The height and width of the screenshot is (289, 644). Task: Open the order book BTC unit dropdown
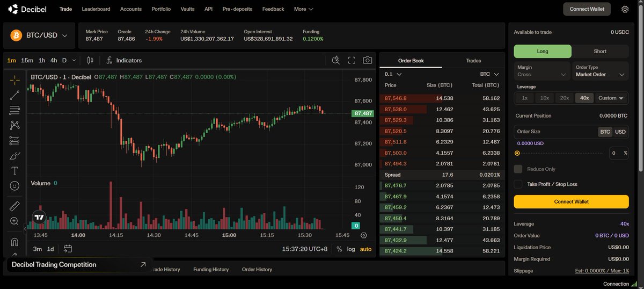click(489, 74)
